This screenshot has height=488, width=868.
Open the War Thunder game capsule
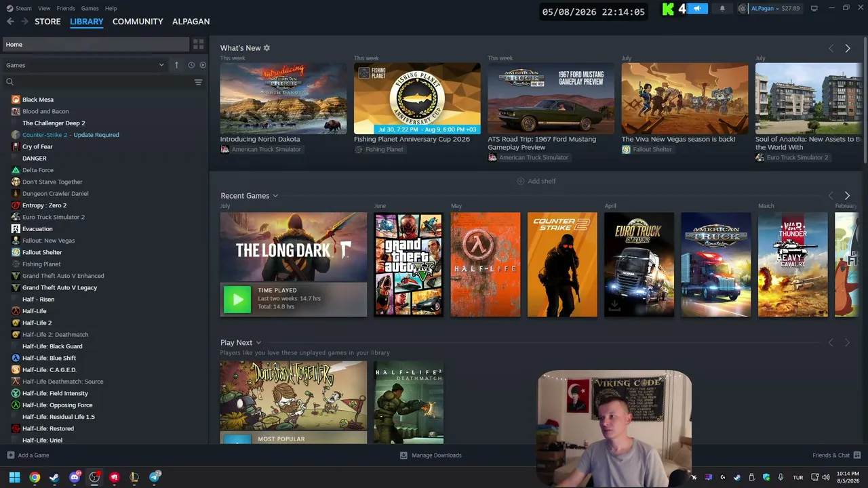click(793, 264)
